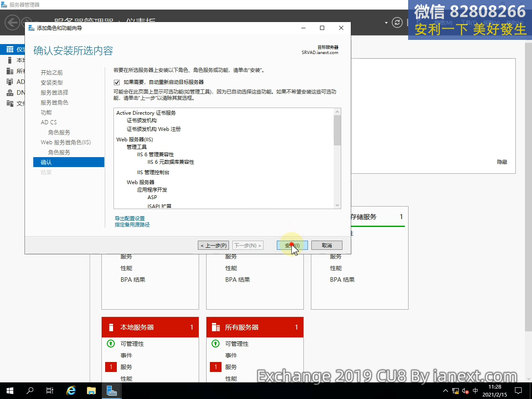532x399 pixels.
Task: Open the dashboard icon in Server Manager sidebar
Action: pos(10,49)
